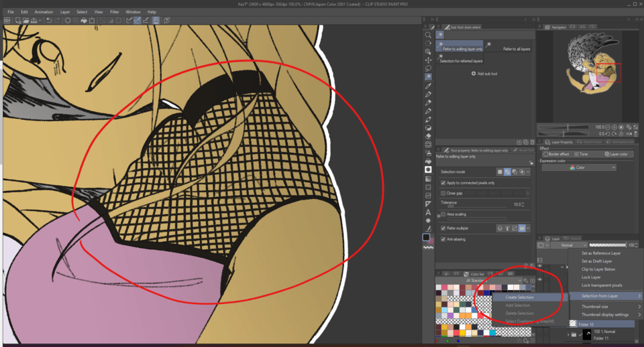Open the File menu
Screen dimensions: 644x347
[11, 12]
